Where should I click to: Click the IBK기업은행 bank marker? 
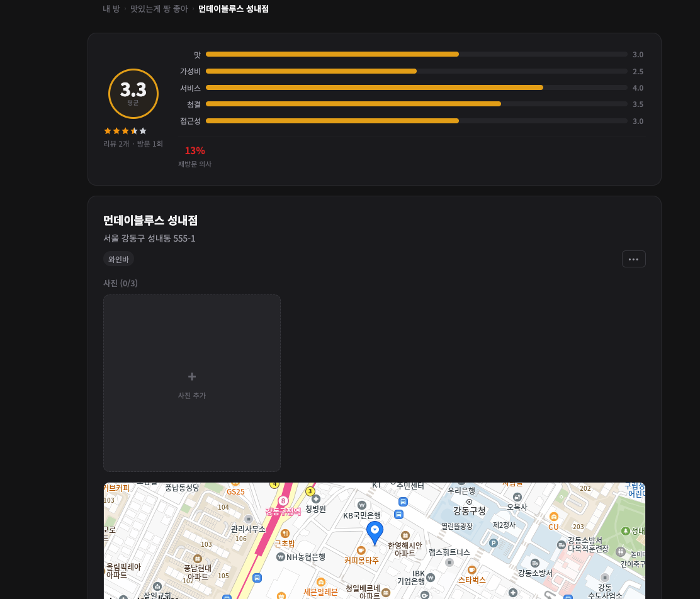431,578
